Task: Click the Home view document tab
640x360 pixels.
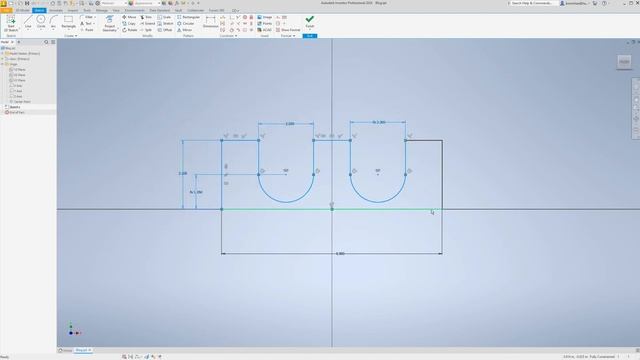Action: coord(65,350)
